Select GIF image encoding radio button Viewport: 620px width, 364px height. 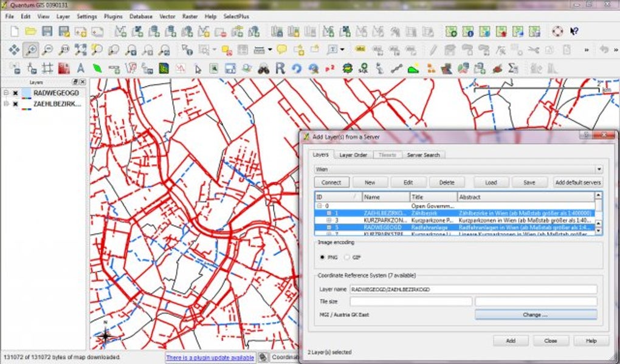click(x=348, y=257)
